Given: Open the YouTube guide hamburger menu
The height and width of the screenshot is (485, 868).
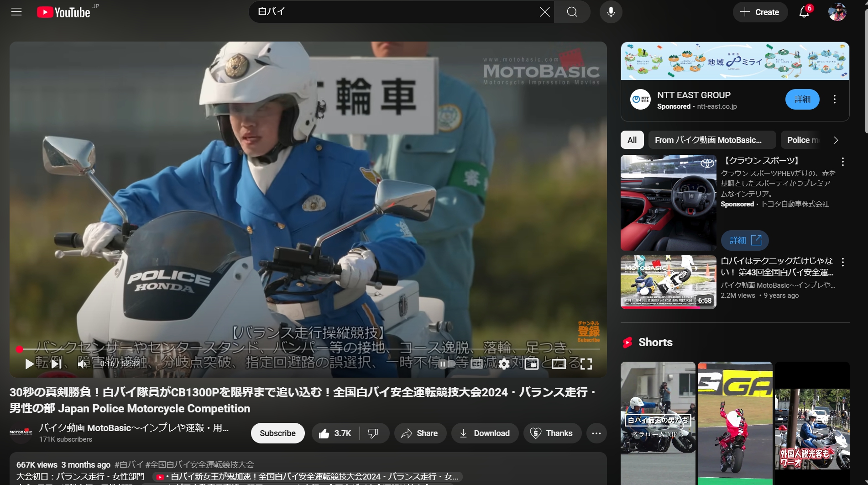Looking at the screenshot, I should point(16,12).
